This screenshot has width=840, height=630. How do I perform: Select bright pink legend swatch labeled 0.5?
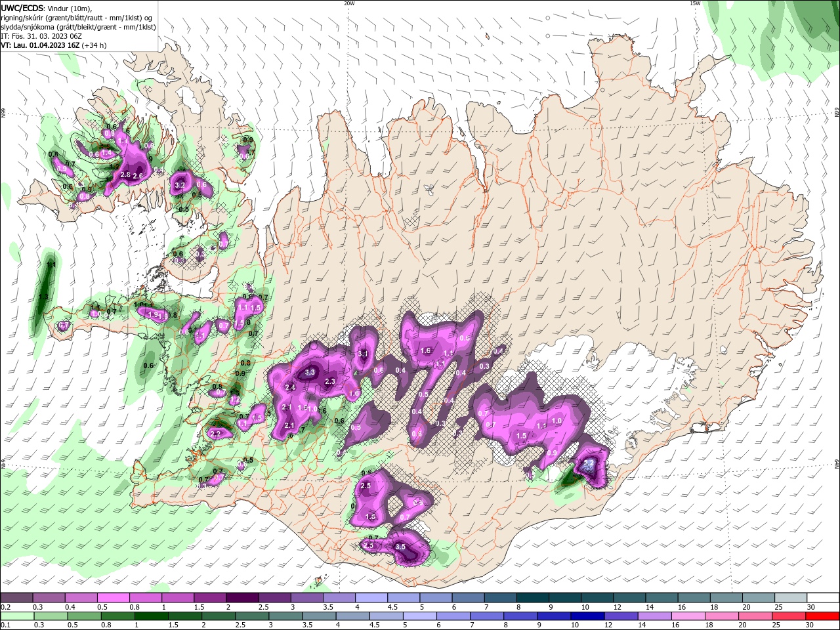[x=113, y=598]
